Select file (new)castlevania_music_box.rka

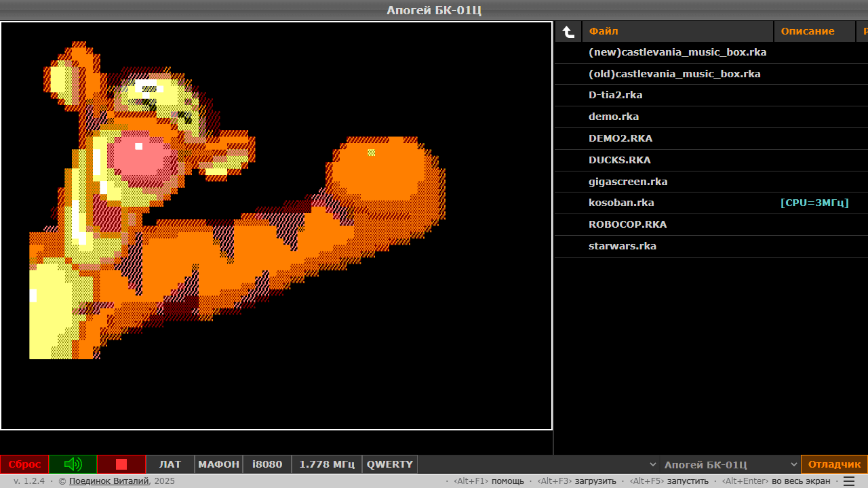[x=677, y=52]
